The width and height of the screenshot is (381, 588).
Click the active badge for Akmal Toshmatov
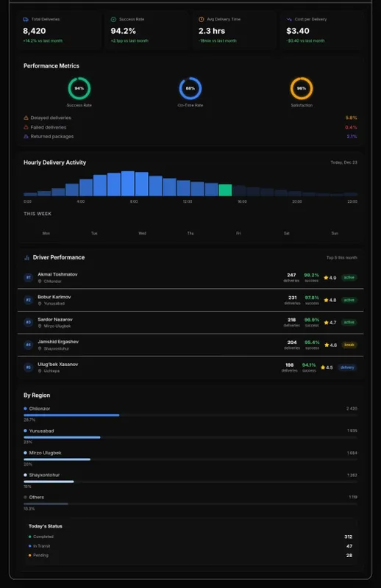pyautogui.click(x=349, y=278)
